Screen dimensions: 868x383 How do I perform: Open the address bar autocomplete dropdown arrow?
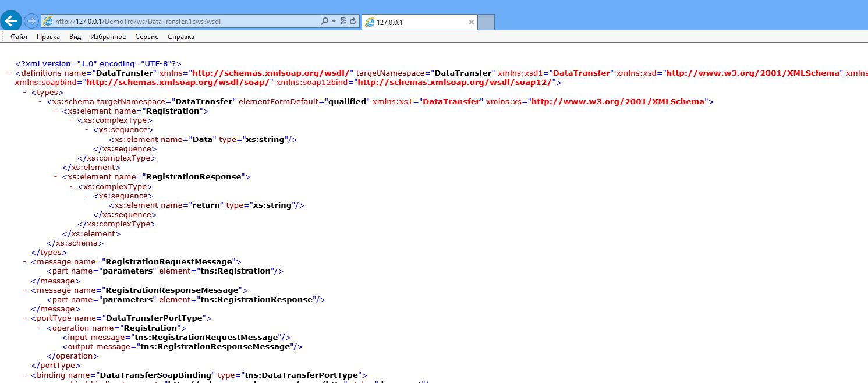tap(334, 22)
